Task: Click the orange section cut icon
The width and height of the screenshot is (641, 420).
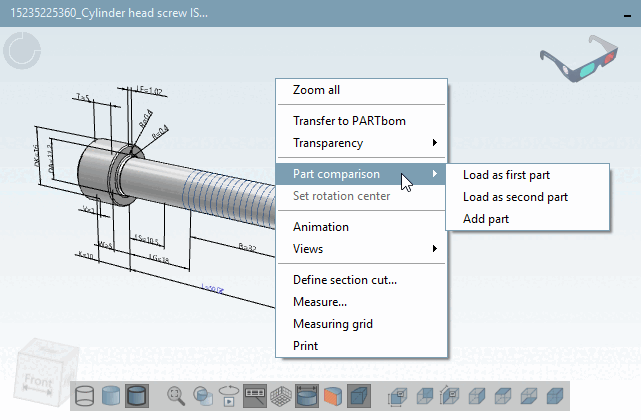Action: tap(333, 396)
